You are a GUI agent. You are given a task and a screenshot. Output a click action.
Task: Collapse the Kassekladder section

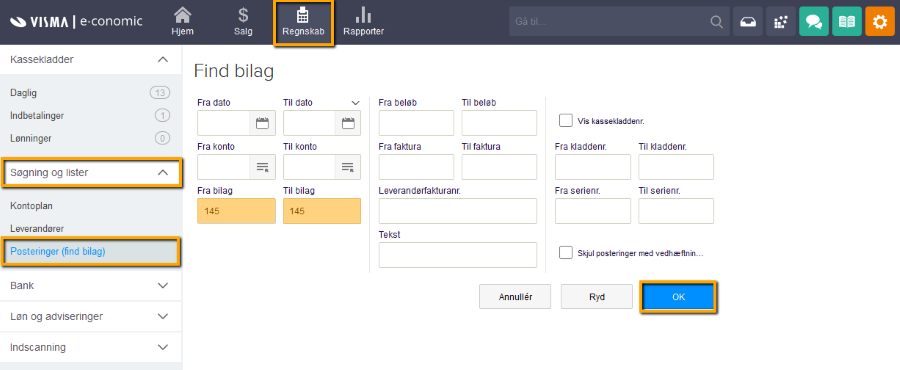163,59
